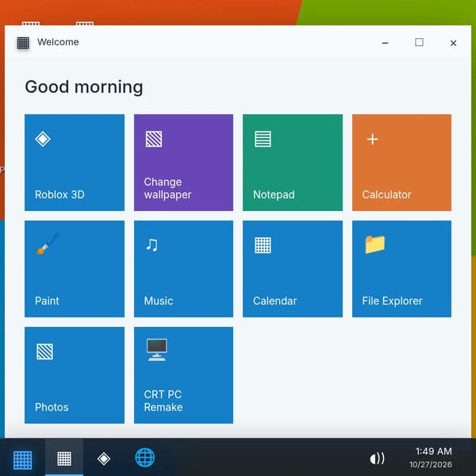Viewport: 476px width, 476px height.
Task: Open the Music tile
Action: click(x=184, y=269)
